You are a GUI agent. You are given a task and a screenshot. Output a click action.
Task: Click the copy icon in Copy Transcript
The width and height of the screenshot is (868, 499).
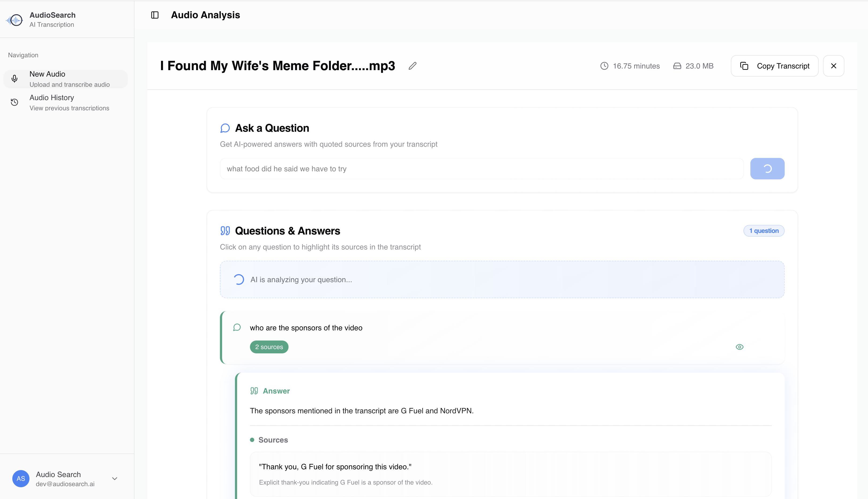click(x=744, y=66)
